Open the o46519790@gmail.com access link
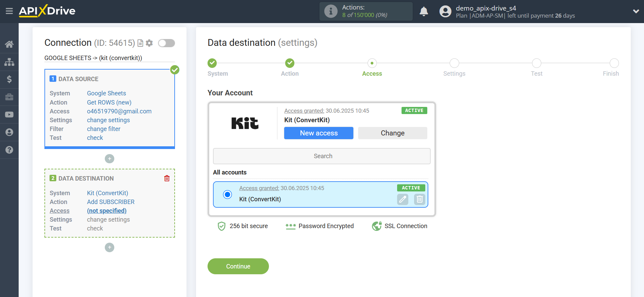Viewport: 644px width, 297px height. (119, 111)
